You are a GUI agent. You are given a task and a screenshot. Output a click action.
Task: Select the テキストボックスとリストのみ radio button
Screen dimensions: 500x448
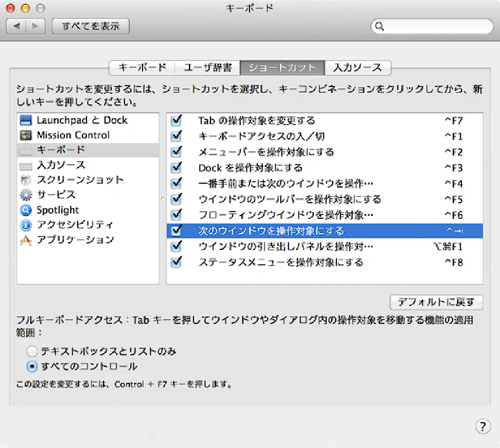[32, 351]
